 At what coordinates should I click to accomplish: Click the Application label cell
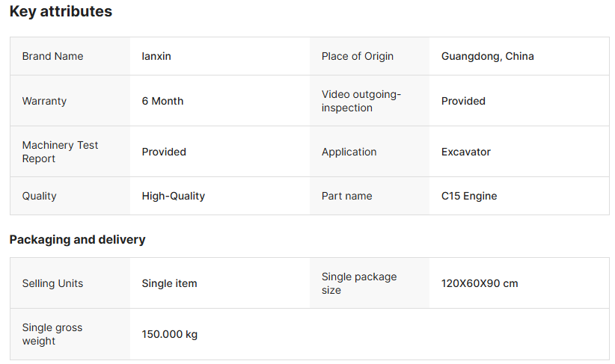349,152
